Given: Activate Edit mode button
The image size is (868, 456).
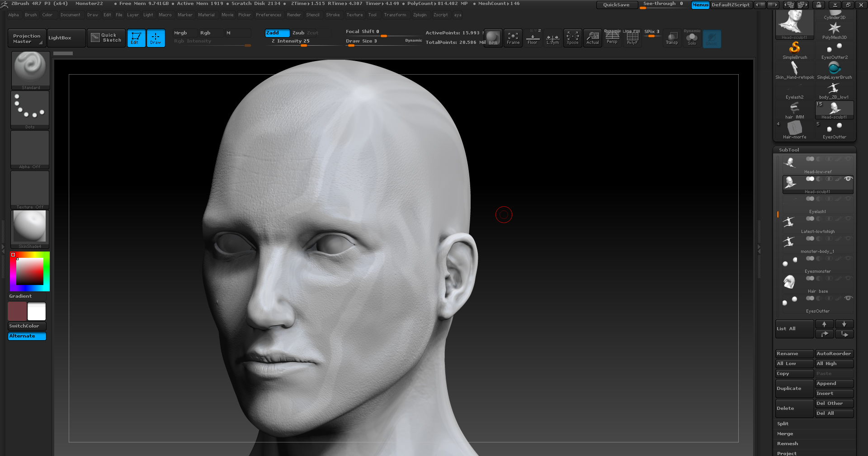Looking at the screenshot, I should pyautogui.click(x=136, y=38).
